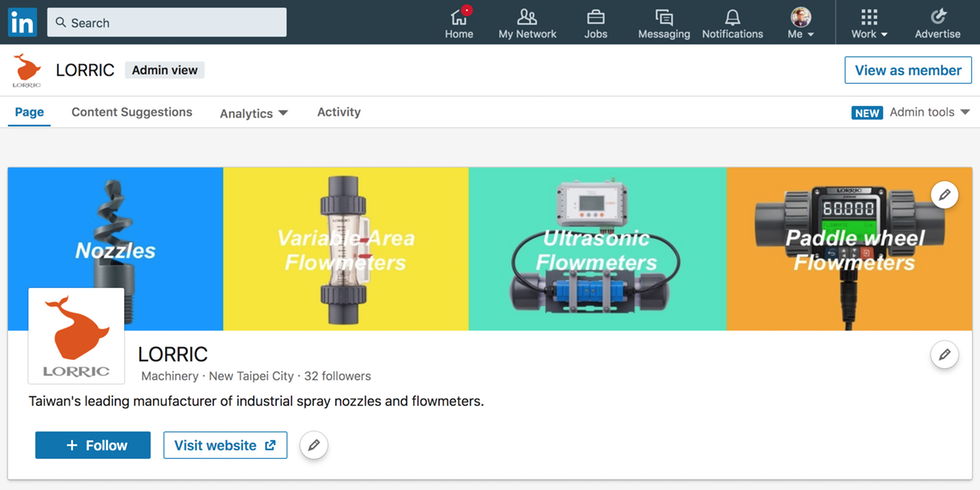This screenshot has width=980, height=490.
Task: Click the Visit website button
Action: click(x=225, y=445)
